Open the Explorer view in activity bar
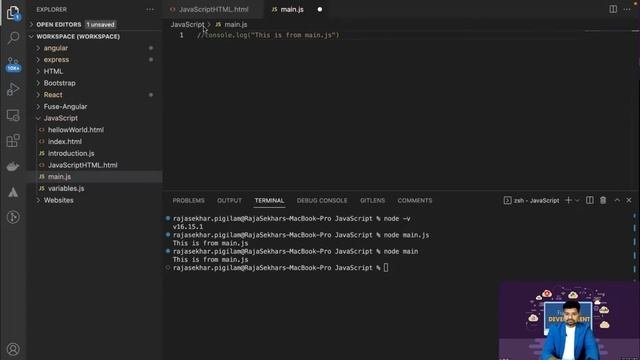 pyautogui.click(x=13, y=12)
